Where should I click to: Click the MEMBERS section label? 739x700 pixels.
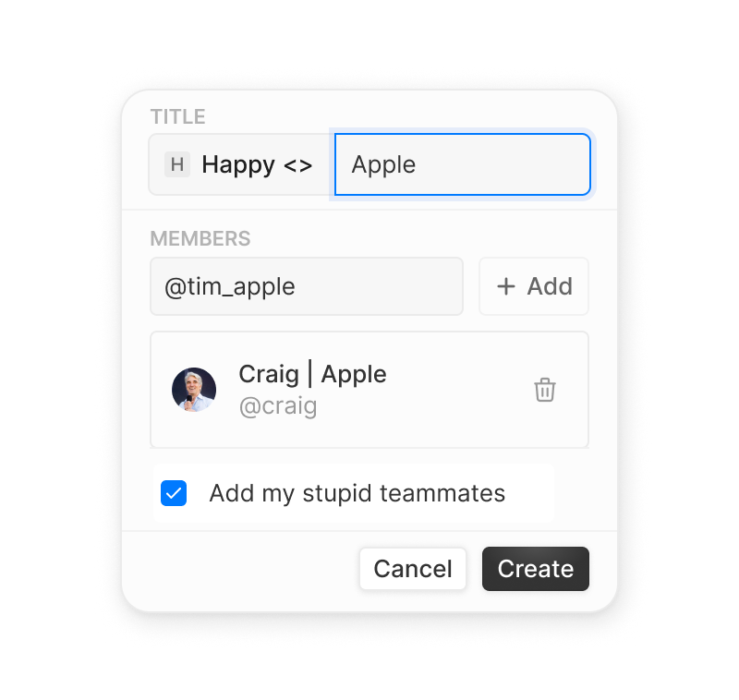[x=200, y=239]
